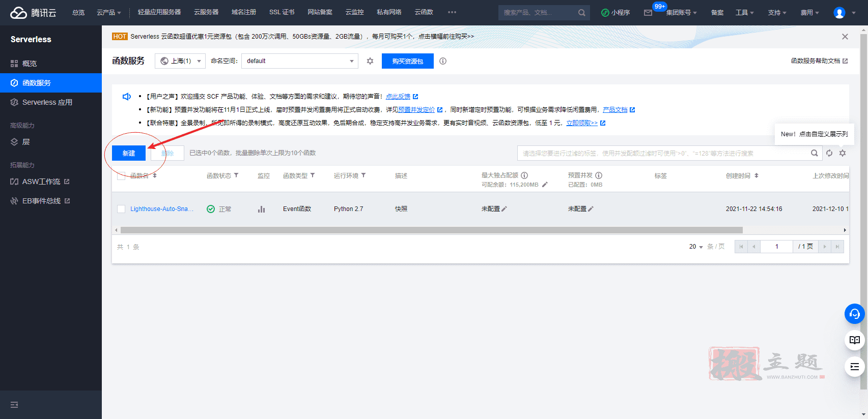Select all functions header checkbox
Image resolution: width=868 pixels, height=419 pixels.
tap(121, 176)
